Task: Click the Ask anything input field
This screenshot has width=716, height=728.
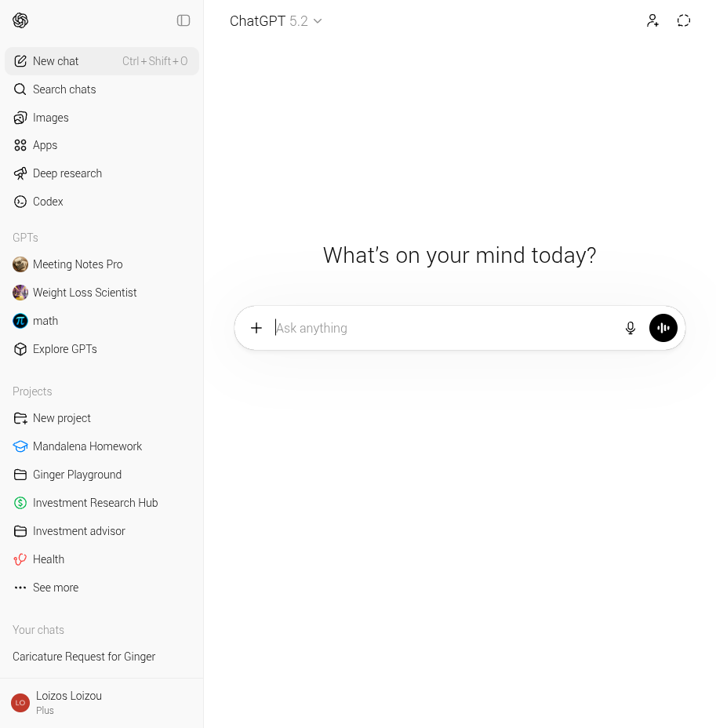Action: (439, 328)
